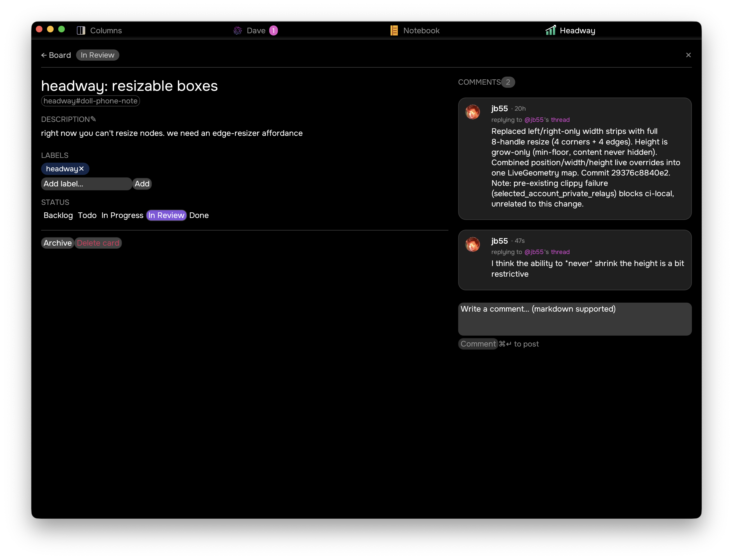Open the thread link in the 20h comment
Viewport: 733px width, 560px height.
(x=560, y=120)
